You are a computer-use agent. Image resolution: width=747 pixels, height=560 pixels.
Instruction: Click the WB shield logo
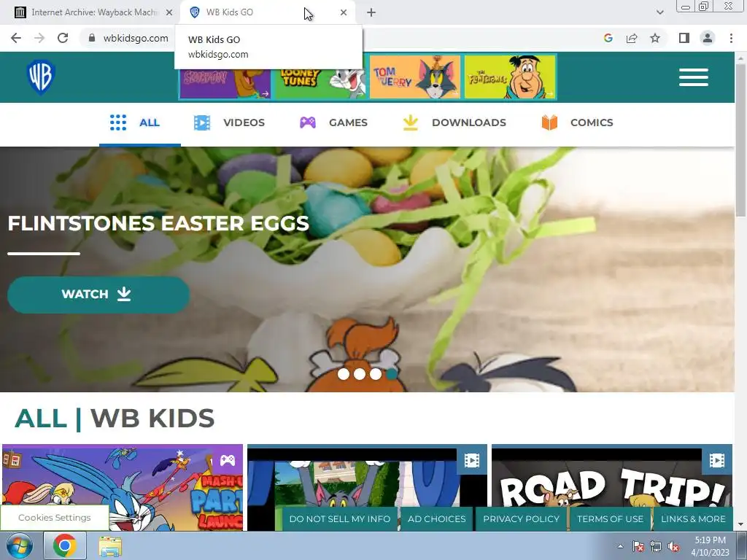tap(41, 77)
